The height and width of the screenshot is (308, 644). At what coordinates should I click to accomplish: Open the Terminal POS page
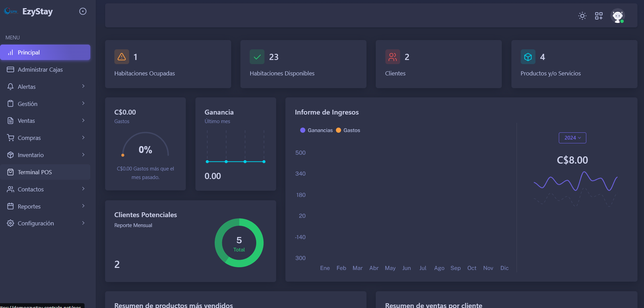[35, 172]
